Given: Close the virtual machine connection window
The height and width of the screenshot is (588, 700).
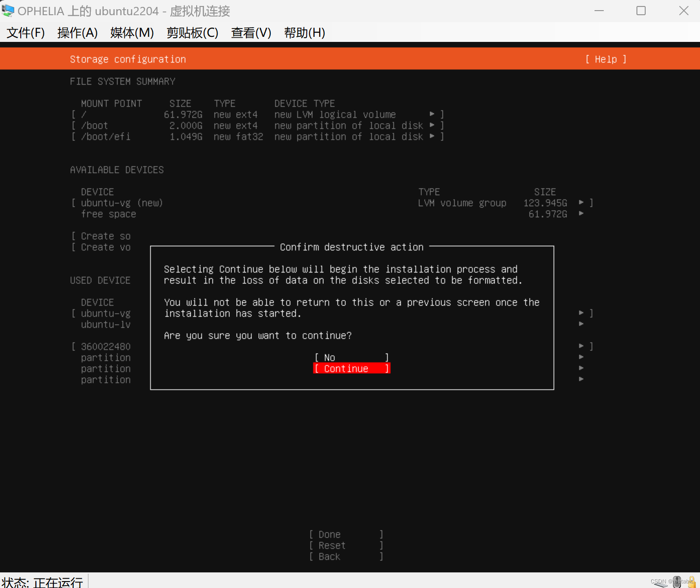Looking at the screenshot, I should [684, 11].
